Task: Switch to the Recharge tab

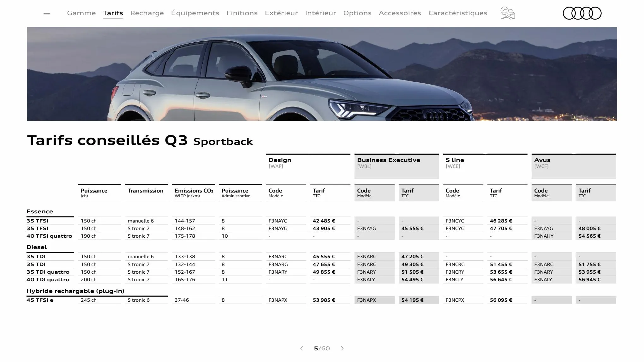Action: 147,13
